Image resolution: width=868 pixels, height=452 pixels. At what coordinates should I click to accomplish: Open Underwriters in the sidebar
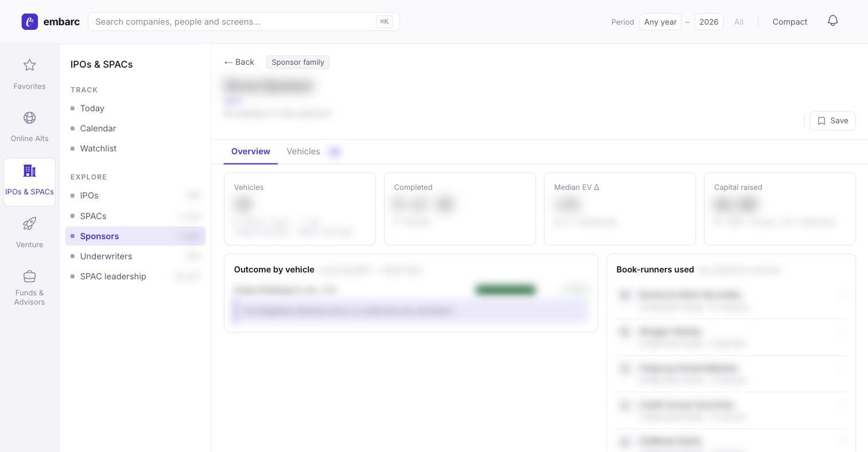(x=135, y=256)
